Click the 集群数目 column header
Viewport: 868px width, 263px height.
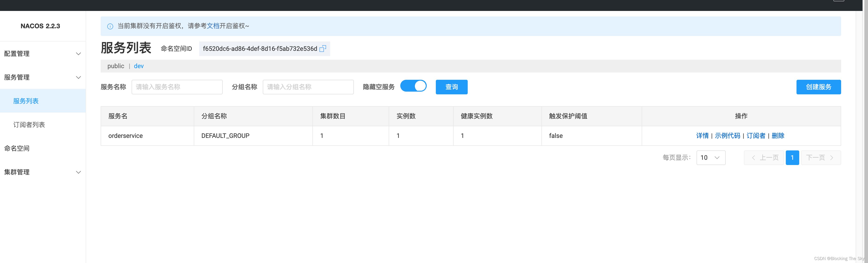(x=350, y=116)
